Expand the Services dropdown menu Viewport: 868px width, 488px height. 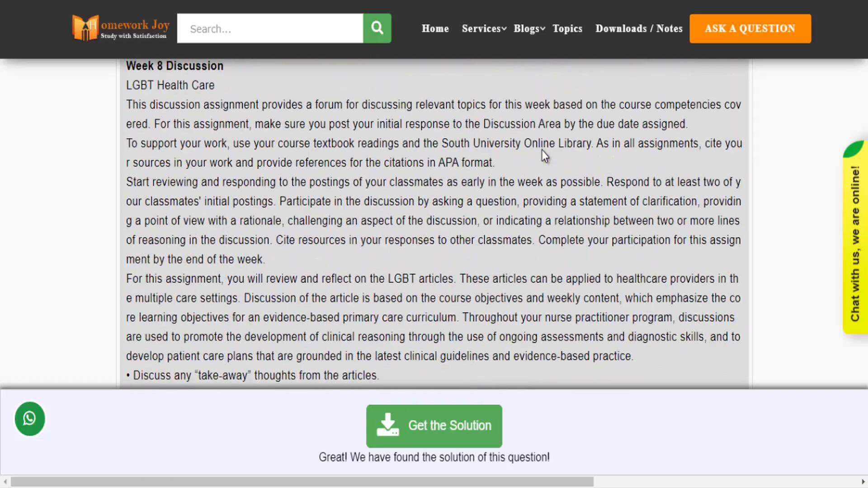pos(484,28)
